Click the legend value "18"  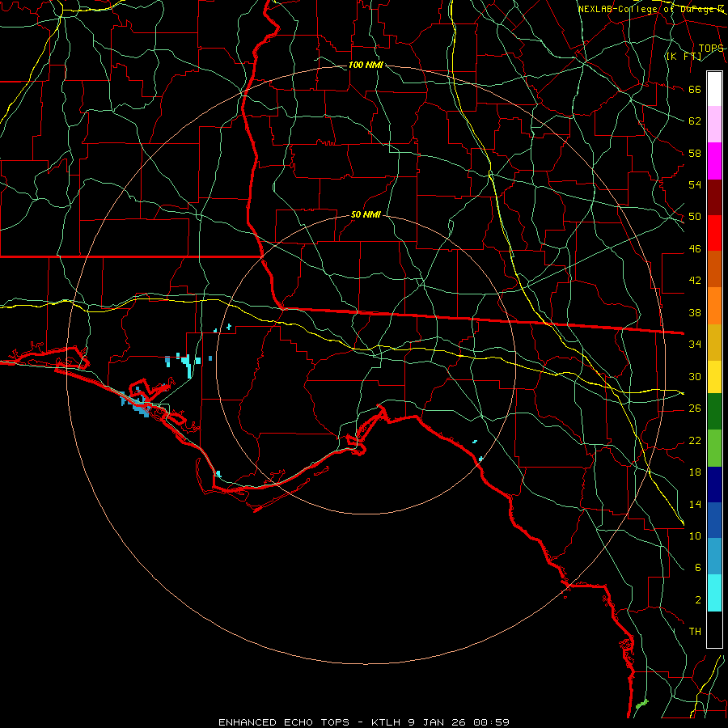pyautogui.click(x=695, y=472)
